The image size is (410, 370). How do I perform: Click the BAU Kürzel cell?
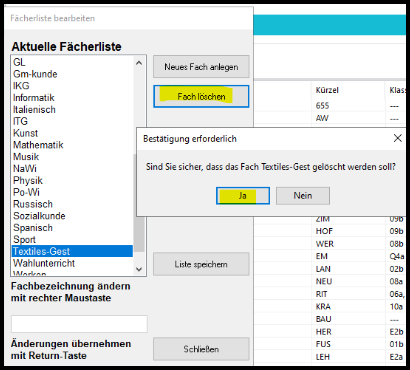point(348,319)
